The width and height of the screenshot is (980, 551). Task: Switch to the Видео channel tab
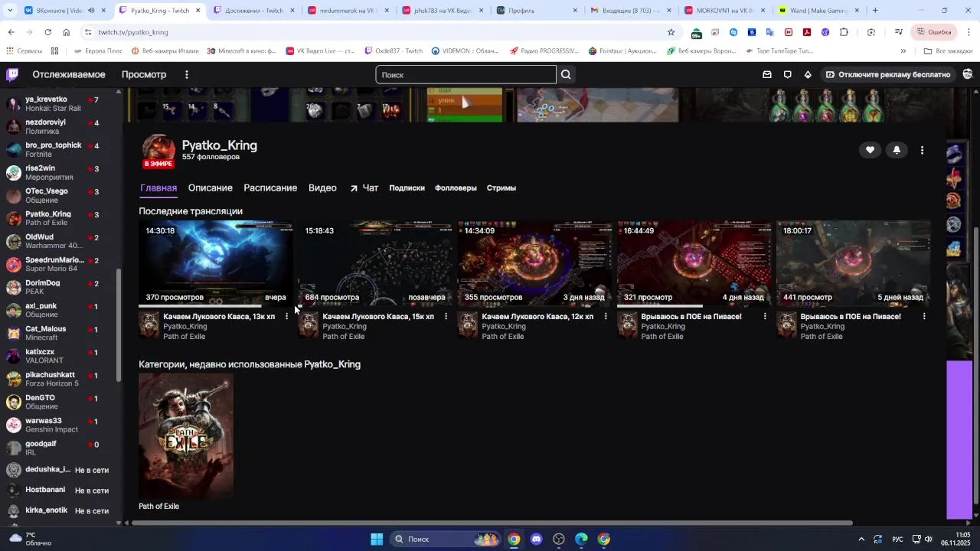tap(322, 187)
